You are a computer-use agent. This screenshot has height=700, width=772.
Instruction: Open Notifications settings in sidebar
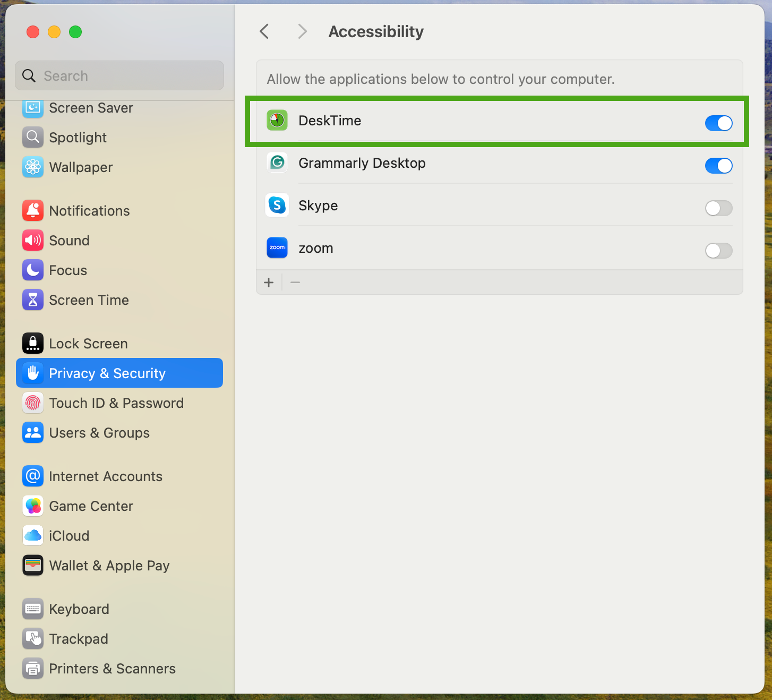[x=89, y=211]
